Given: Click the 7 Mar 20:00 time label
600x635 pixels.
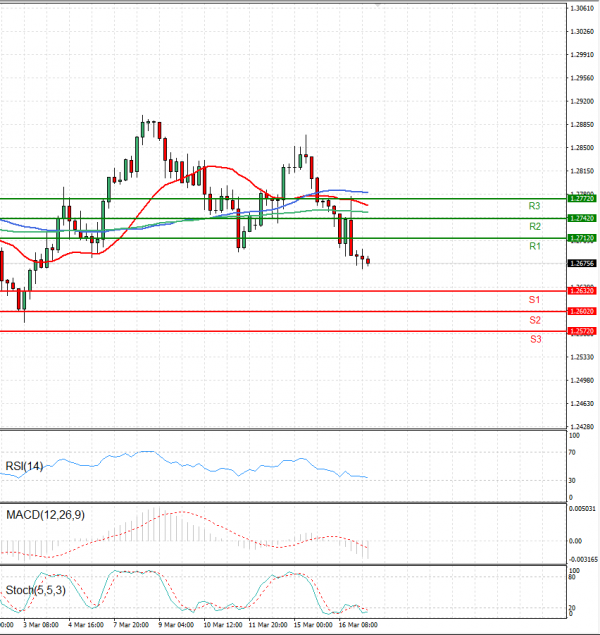Looking at the screenshot, I should pos(131,625).
